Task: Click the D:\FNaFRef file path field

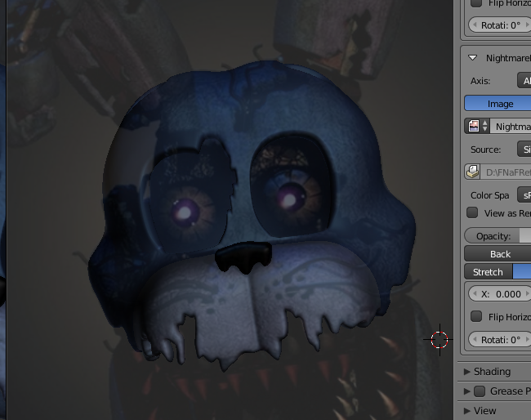Action: 506,172
